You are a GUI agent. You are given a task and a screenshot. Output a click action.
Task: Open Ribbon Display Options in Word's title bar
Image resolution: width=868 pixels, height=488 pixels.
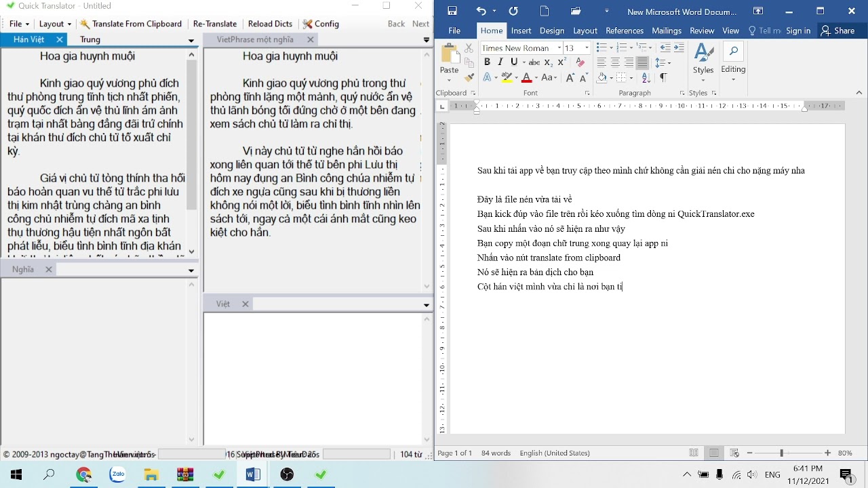pos(758,11)
